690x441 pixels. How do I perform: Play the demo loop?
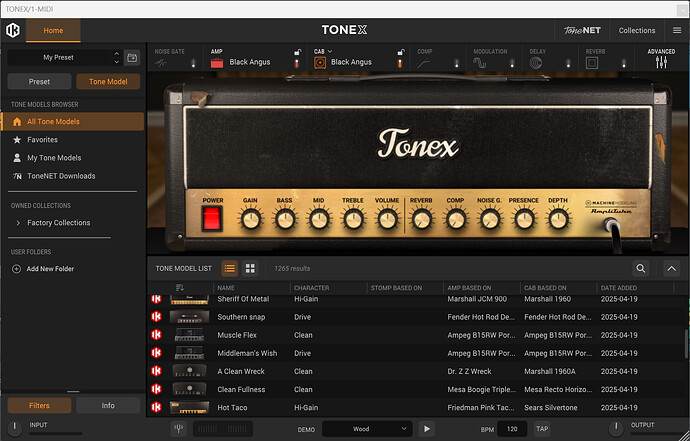(427, 429)
